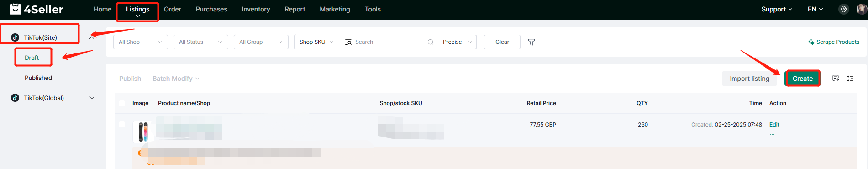Go to the Inventory menu
Screen dimensions: 868x169
coord(256,9)
